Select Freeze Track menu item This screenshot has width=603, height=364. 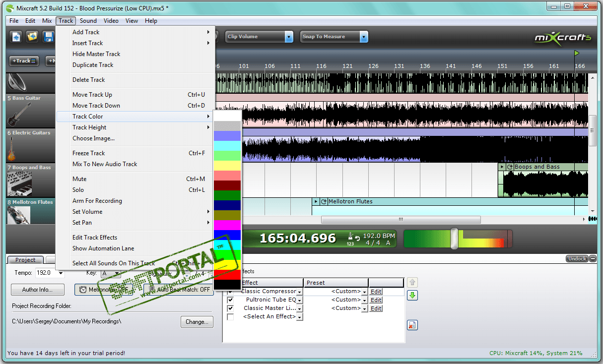pos(135,153)
